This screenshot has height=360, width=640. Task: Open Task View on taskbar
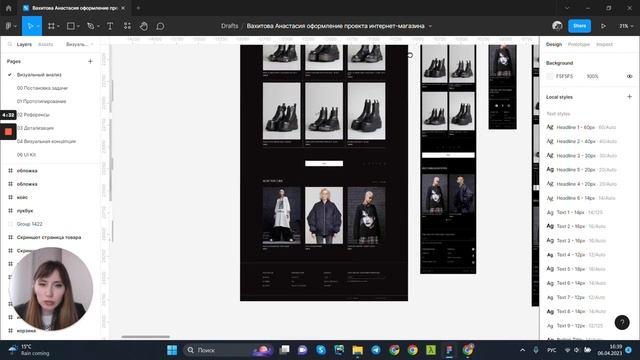(284, 350)
